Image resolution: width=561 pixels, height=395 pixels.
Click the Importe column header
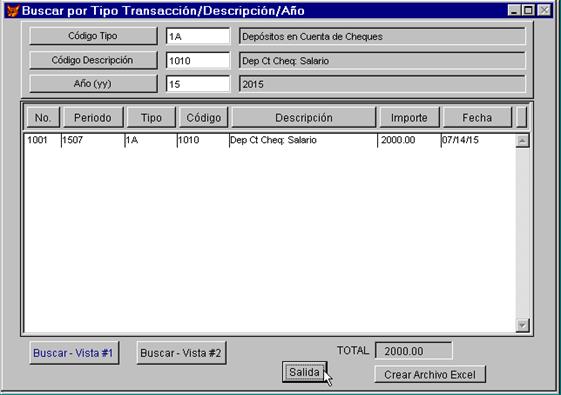[409, 117]
